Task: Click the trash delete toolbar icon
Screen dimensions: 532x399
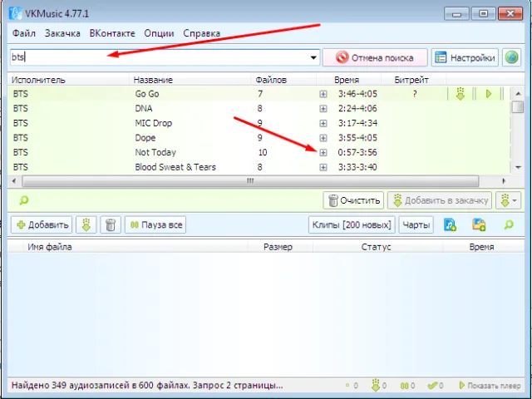Action: 111,225
